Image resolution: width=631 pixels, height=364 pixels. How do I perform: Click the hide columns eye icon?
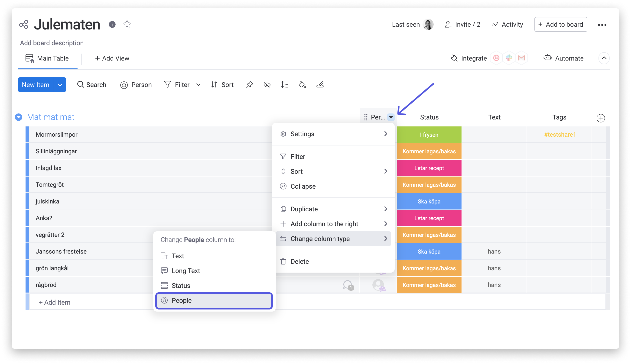(267, 85)
